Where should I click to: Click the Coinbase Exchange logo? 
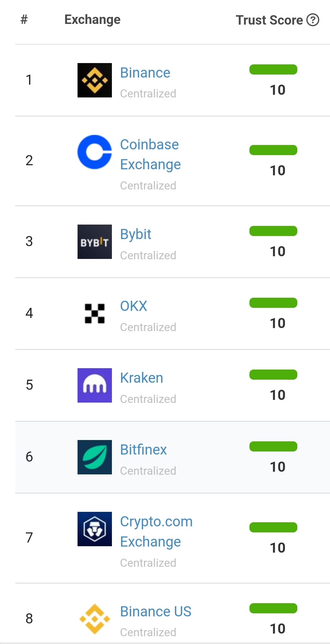pos(95,152)
